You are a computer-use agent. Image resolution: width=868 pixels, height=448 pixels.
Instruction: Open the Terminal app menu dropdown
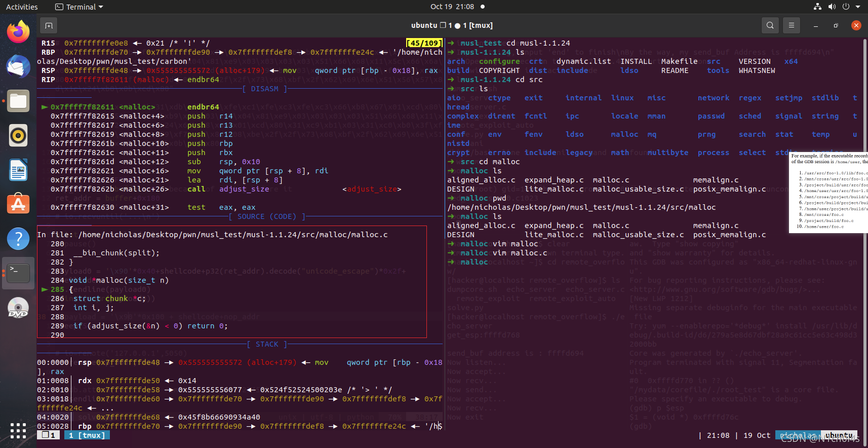(79, 7)
